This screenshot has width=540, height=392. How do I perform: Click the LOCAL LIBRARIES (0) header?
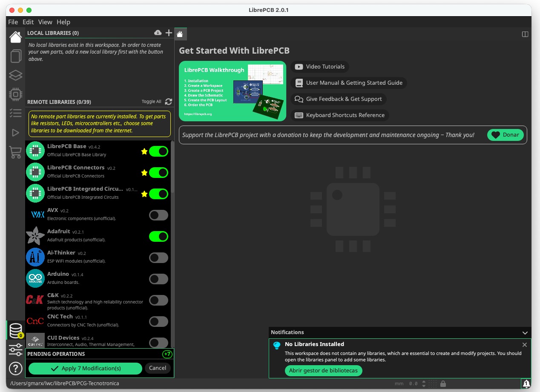[53, 33]
